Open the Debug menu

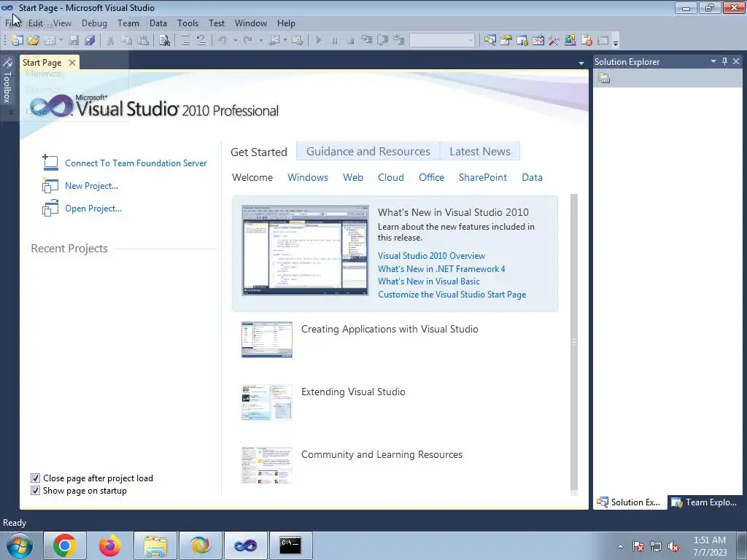click(x=94, y=23)
